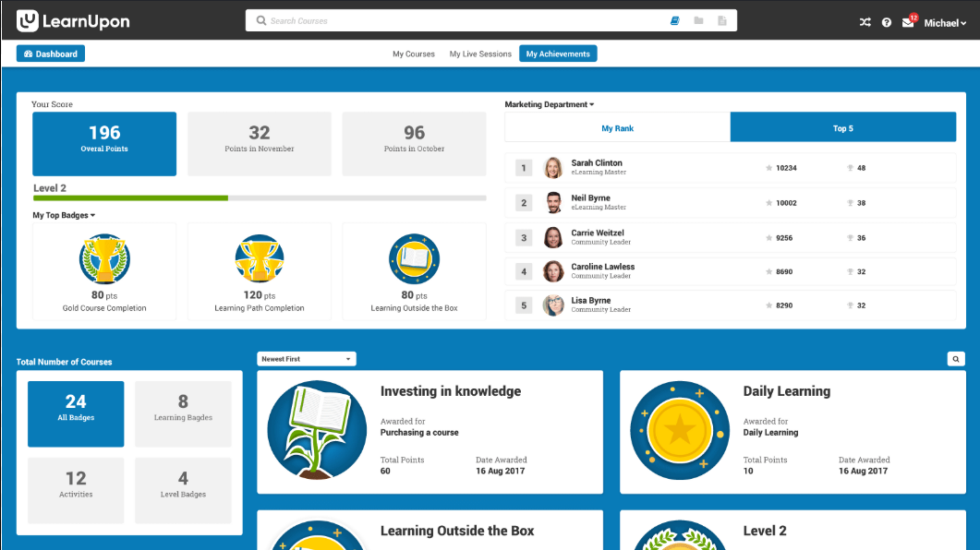Open the messages envelope icon

point(908,23)
